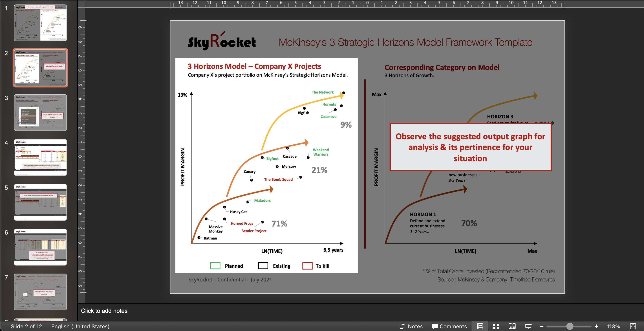This screenshot has height=331, width=644.
Task: Select 'The Bomb Squad' chart label
Action: [278, 179]
